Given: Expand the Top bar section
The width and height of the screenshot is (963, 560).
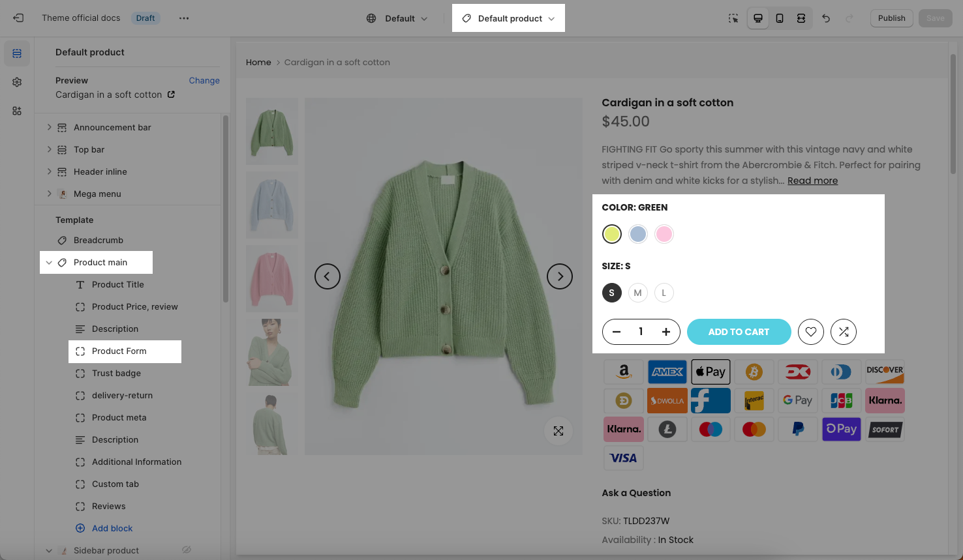Looking at the screenshot, I should [x=49, y=149].
